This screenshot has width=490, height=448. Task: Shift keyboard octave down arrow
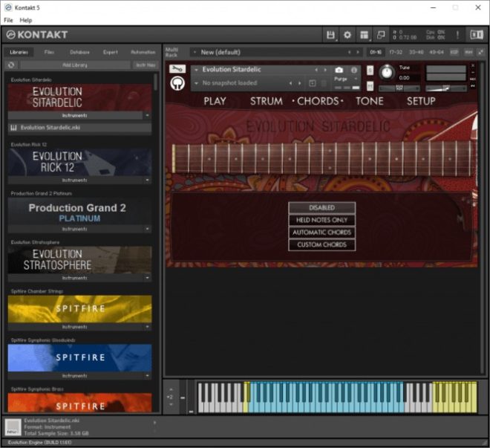tap(171, 405)
